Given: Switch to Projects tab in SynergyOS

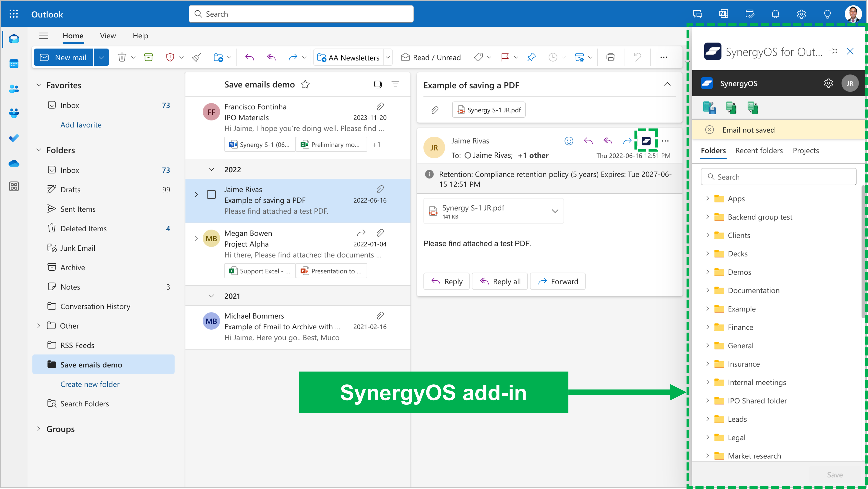Looking at the screenshot, I should 806,151.
